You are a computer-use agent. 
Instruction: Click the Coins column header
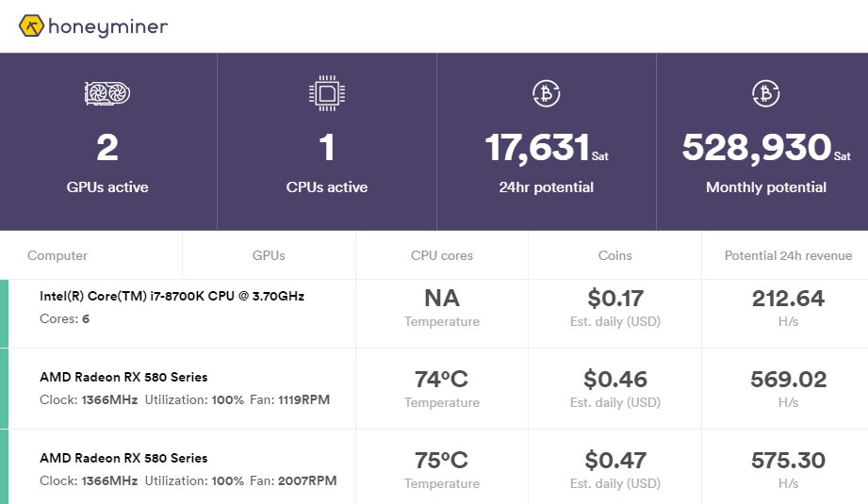(x=615, y=255)
